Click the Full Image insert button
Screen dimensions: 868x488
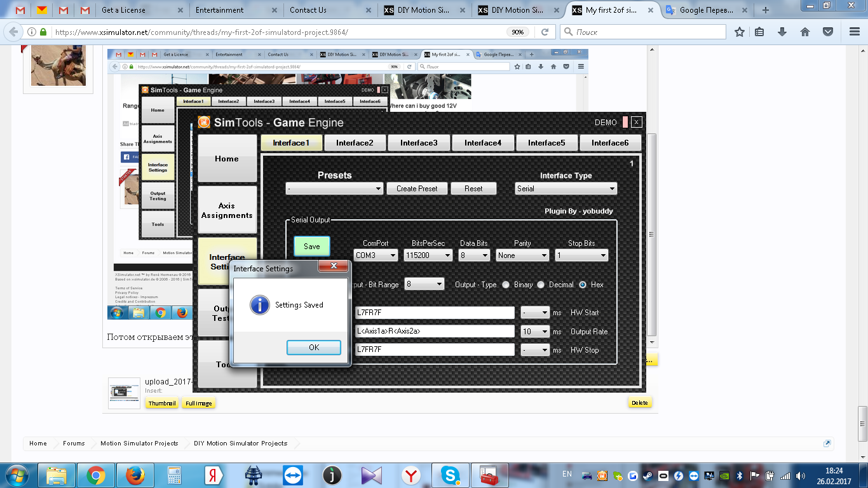pyautogui.click(x=199, y=403)
